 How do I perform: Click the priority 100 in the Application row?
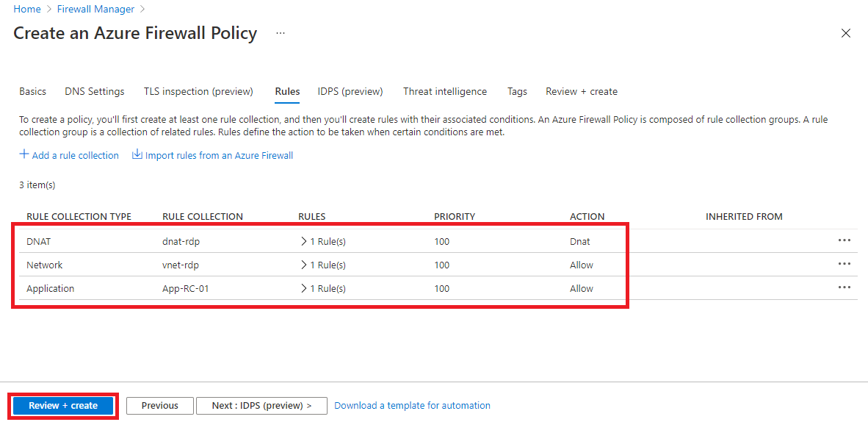442,288
